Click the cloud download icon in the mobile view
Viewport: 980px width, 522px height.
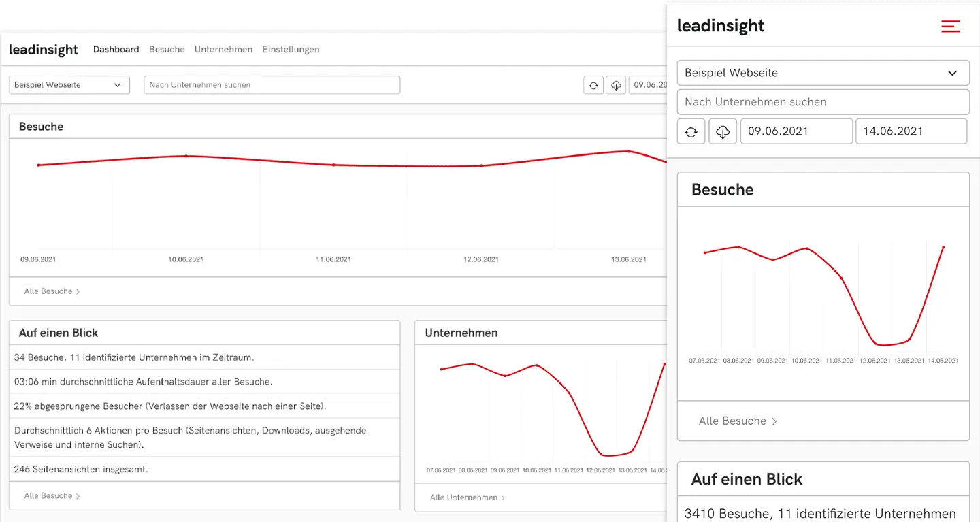tap(723, 131)
